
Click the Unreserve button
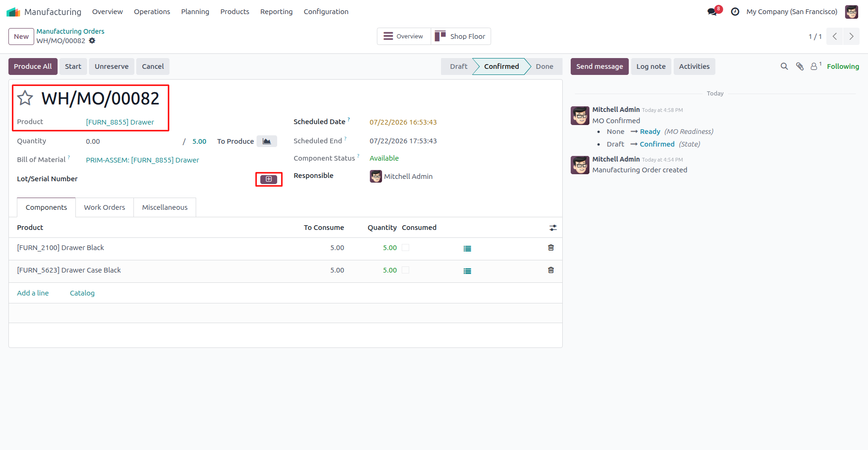tap(111, 66)
